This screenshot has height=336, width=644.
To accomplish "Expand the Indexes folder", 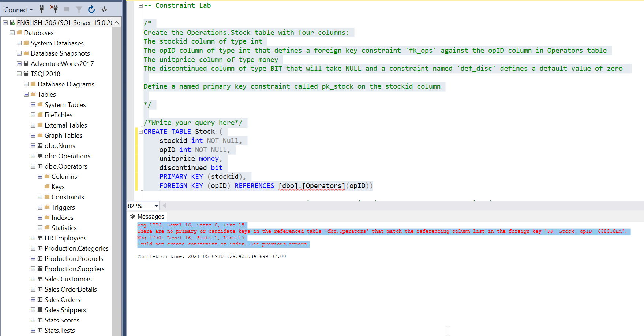I will 40,218.
